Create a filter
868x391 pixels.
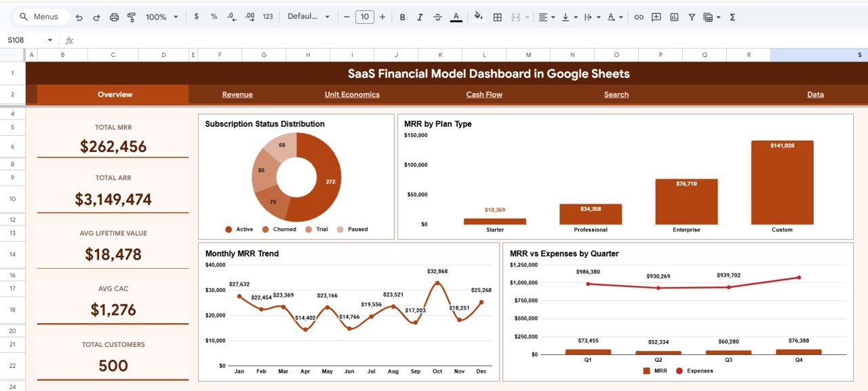(x=692, y=16)
